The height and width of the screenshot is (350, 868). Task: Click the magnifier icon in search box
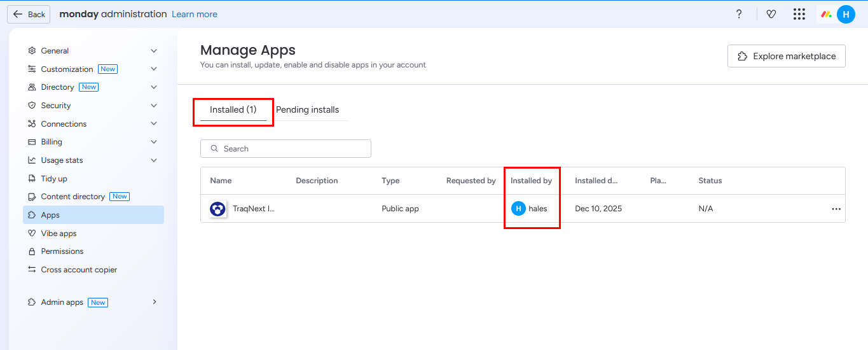[x=213, y=149]
